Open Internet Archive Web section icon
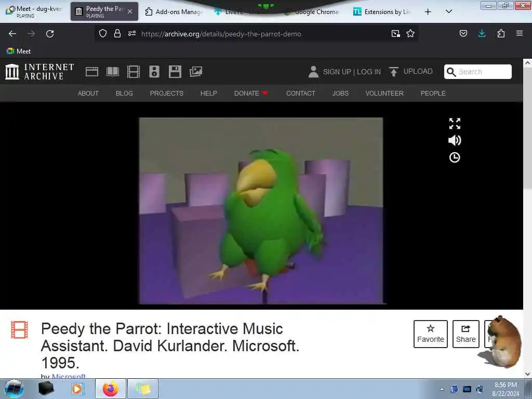The height and width of the screenshot is (399, 532). [x=92, y=72]
